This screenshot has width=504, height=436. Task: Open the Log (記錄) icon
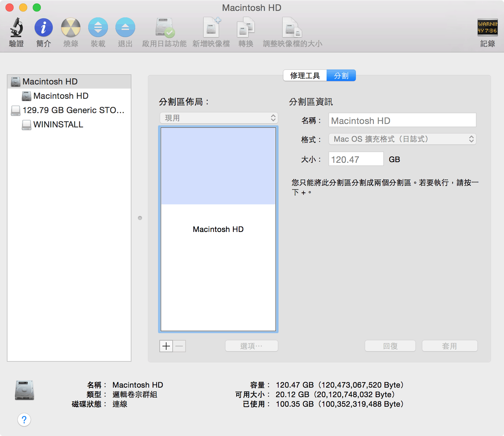487,27
